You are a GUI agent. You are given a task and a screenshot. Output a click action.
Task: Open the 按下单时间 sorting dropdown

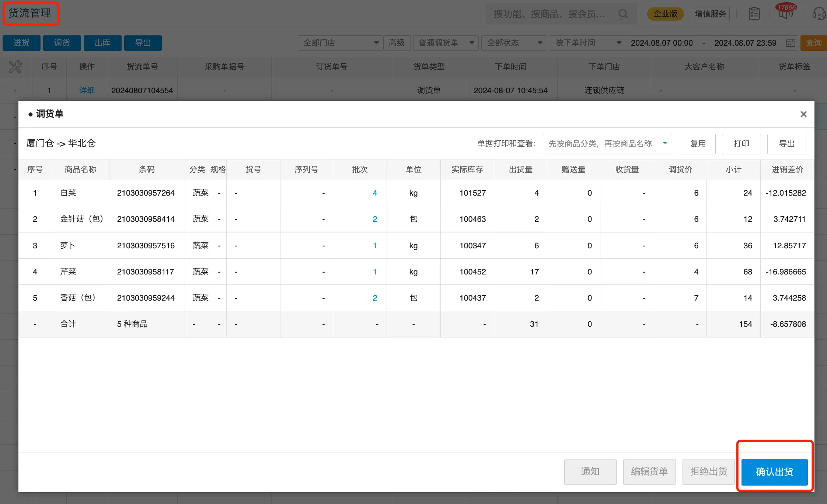(x=587, y=43)
